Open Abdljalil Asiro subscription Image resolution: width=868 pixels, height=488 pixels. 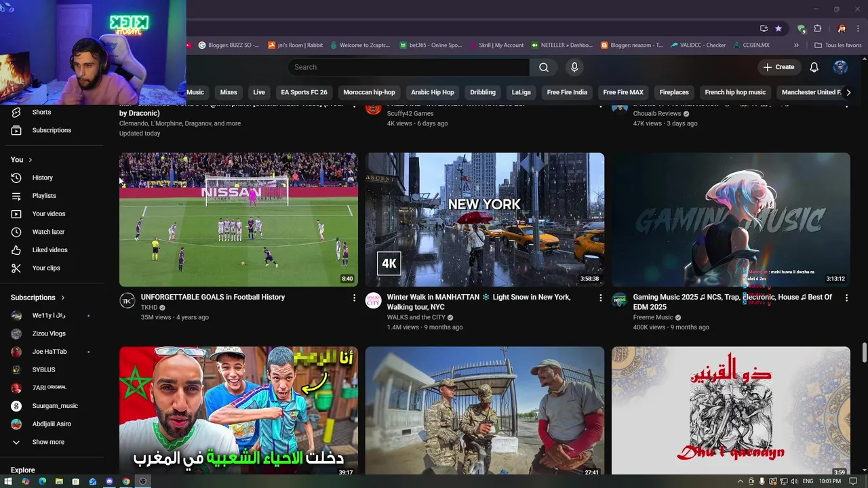52,424
